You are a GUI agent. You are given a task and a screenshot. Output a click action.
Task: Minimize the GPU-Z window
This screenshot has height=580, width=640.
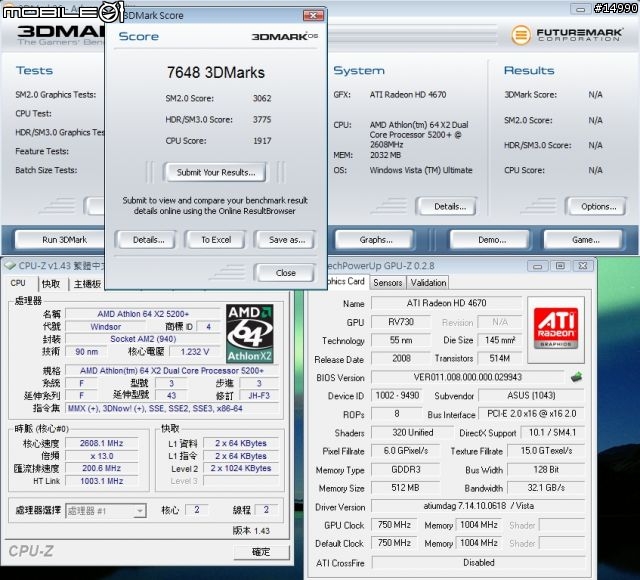click(537, 267)
